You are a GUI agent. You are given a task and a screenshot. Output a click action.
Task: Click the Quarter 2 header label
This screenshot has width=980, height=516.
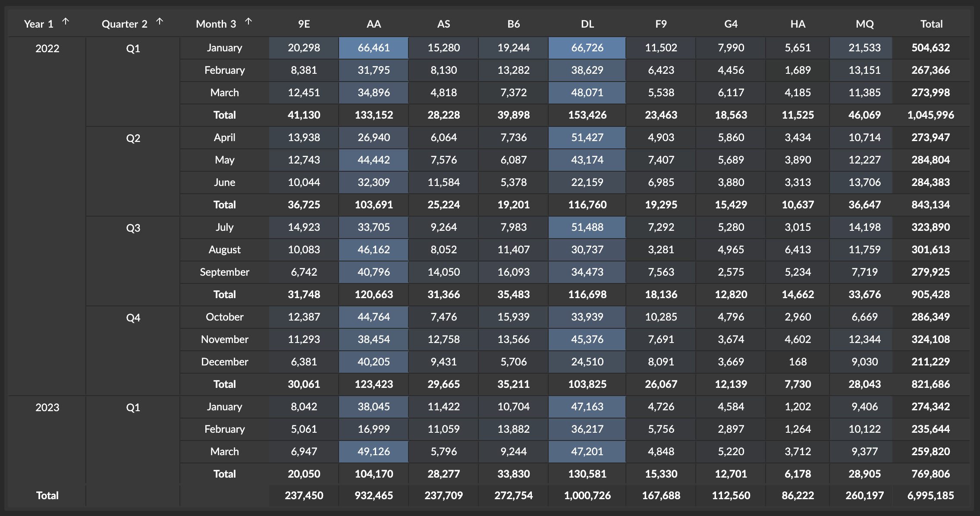coord(124,24)
